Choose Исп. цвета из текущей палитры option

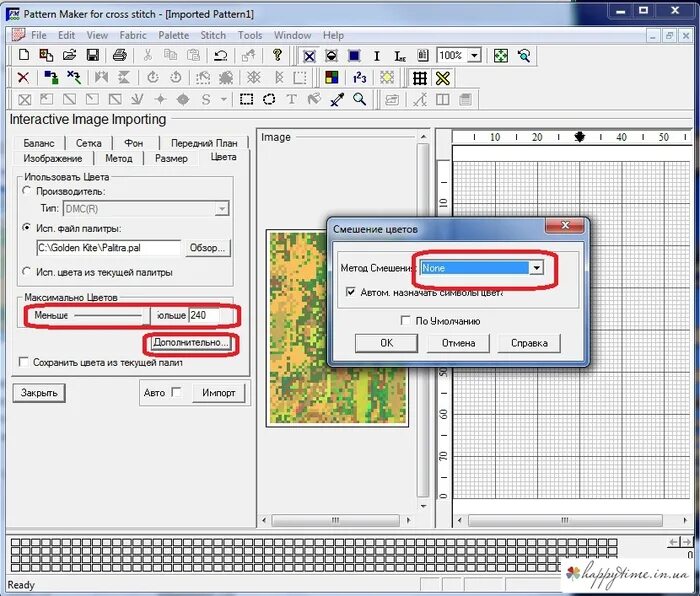point(27,271)
